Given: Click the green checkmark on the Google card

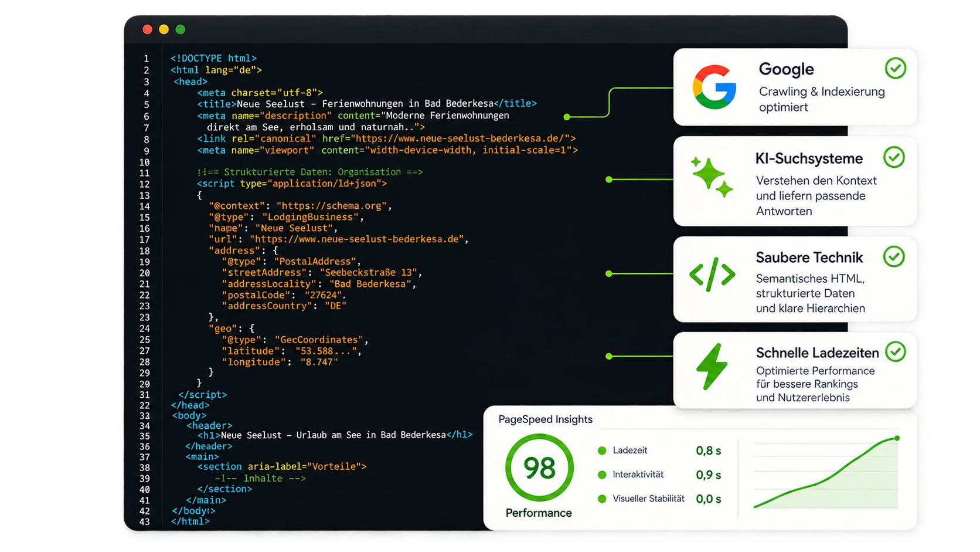Looking at the screenshot, I should (x=896, y=68).
